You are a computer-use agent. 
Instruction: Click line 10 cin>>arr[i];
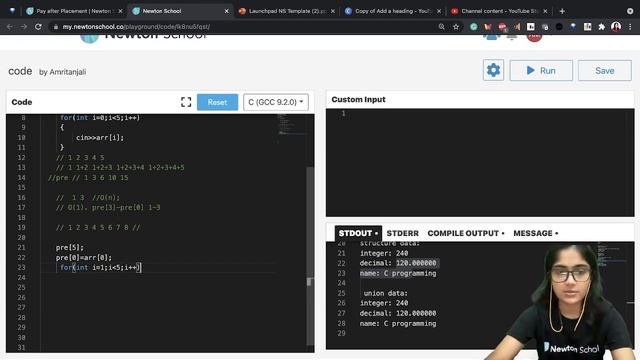pos(100,138)
